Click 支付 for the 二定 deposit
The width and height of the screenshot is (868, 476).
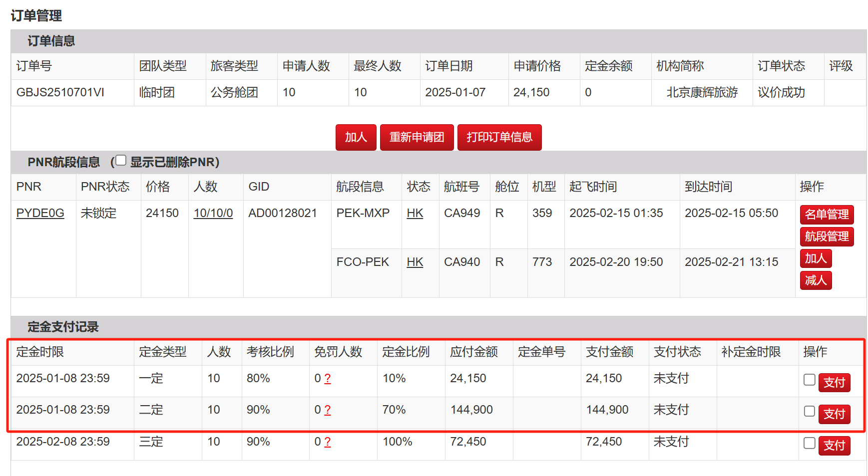(x=834, y=414)
